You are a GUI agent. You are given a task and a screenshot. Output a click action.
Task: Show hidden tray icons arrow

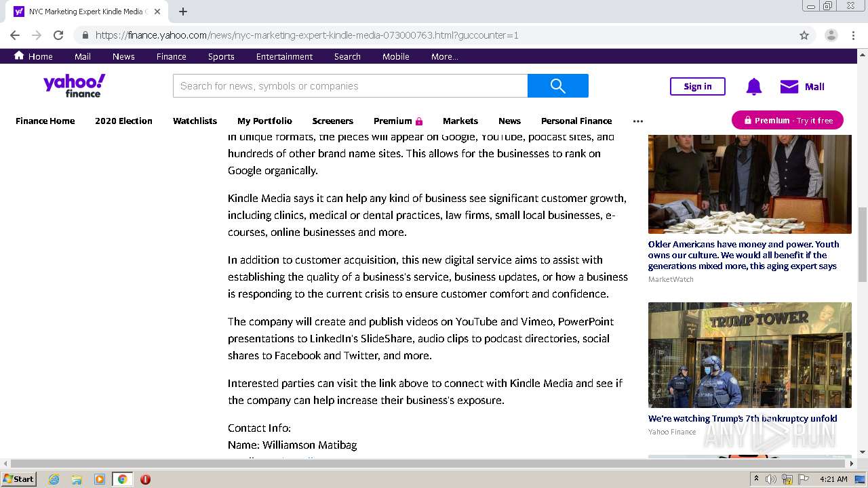pyautogui.click(x=756, y=479)
